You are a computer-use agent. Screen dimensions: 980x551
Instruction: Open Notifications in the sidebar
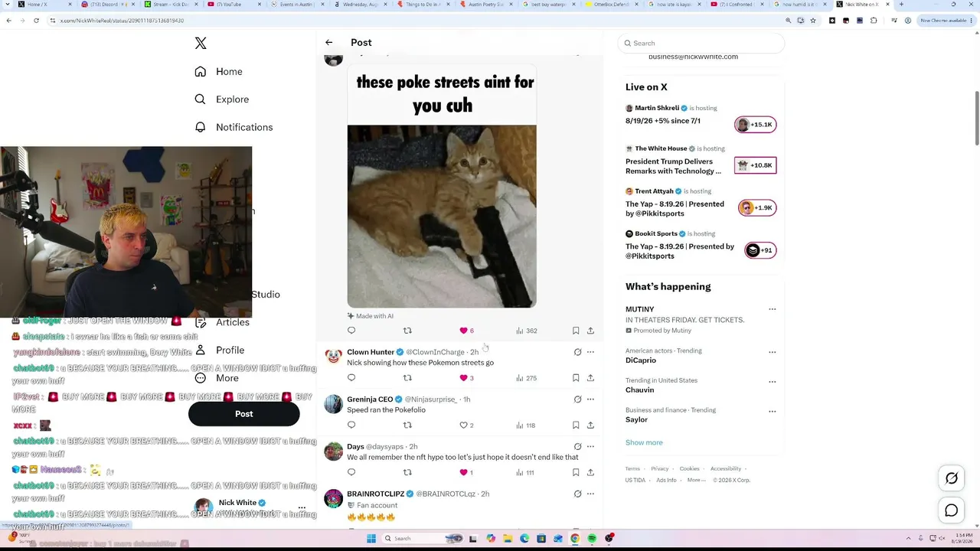click(x=234, y=128)
